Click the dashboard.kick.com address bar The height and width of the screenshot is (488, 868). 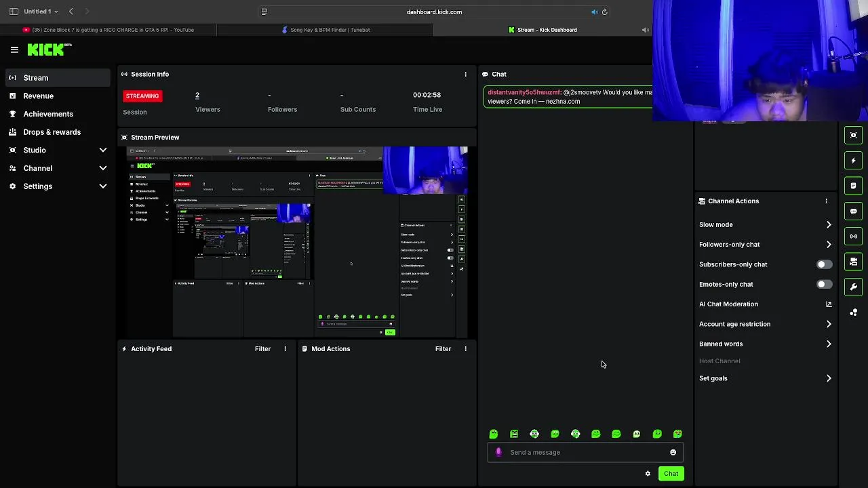434,12
